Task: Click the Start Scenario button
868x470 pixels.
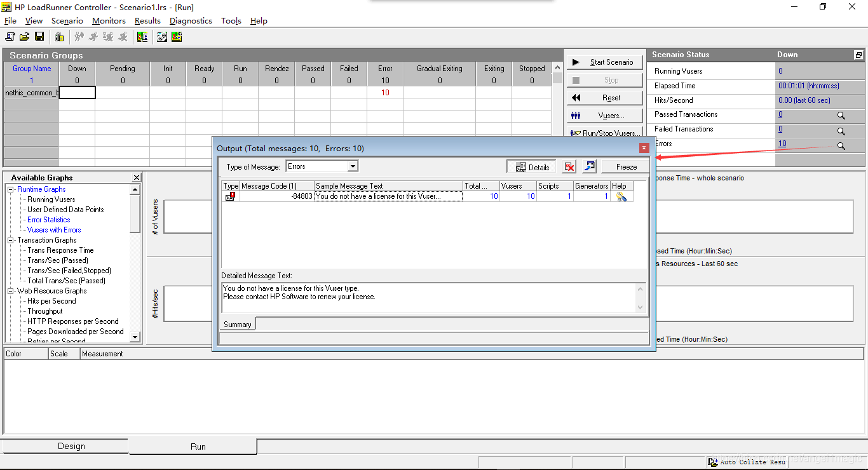Action: click(604, 62)
